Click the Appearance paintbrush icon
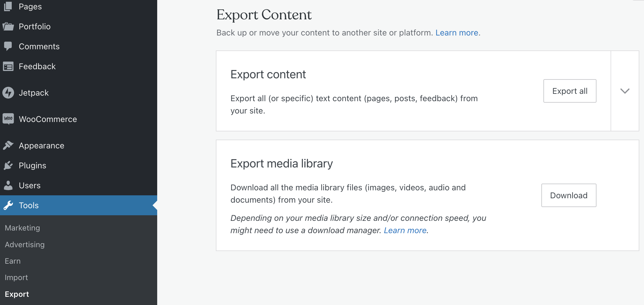Image resolution: width=644 pixels, height=305 pixels. [8, 145]
